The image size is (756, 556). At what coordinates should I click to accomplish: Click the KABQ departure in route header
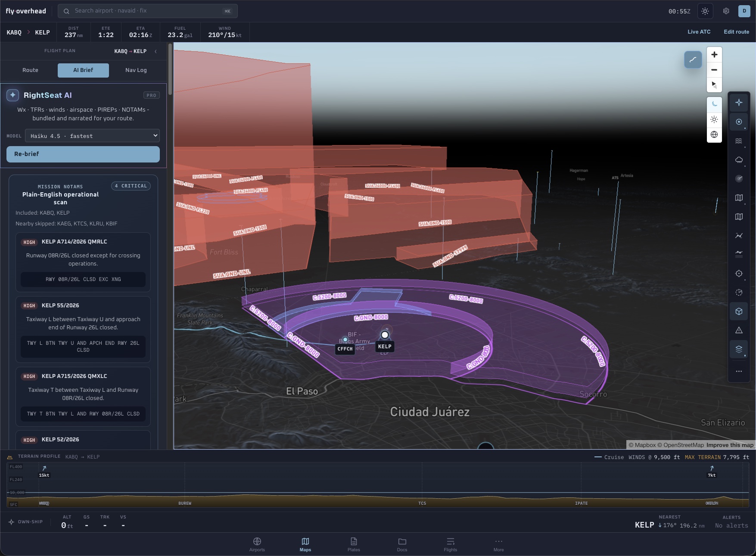(14, 32)
